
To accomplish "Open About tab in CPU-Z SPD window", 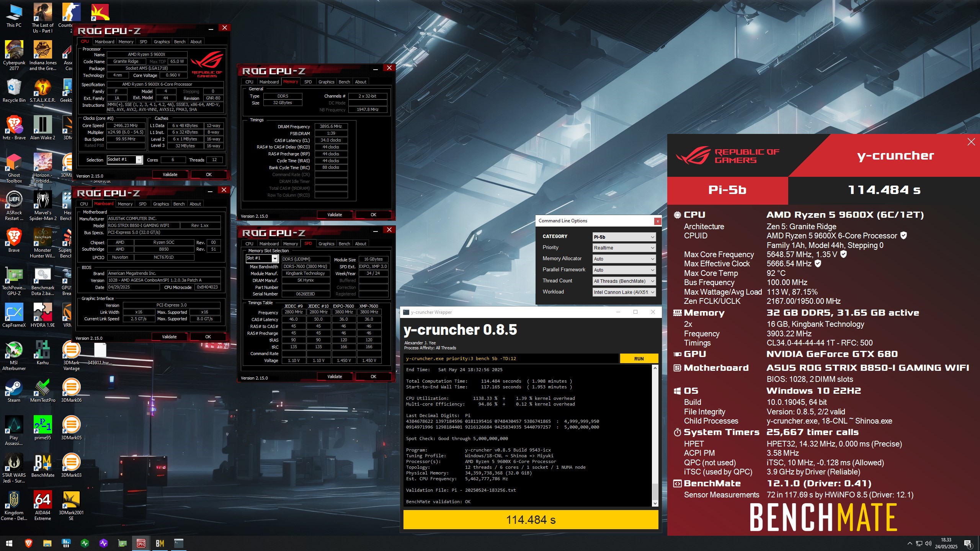I will point(360,244).
